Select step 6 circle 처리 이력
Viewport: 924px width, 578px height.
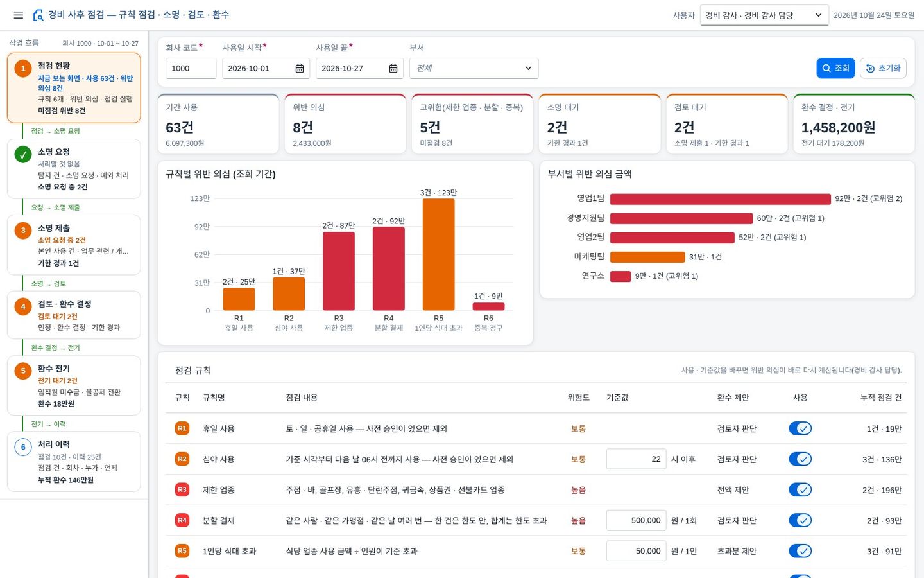[x=23, y=447]
